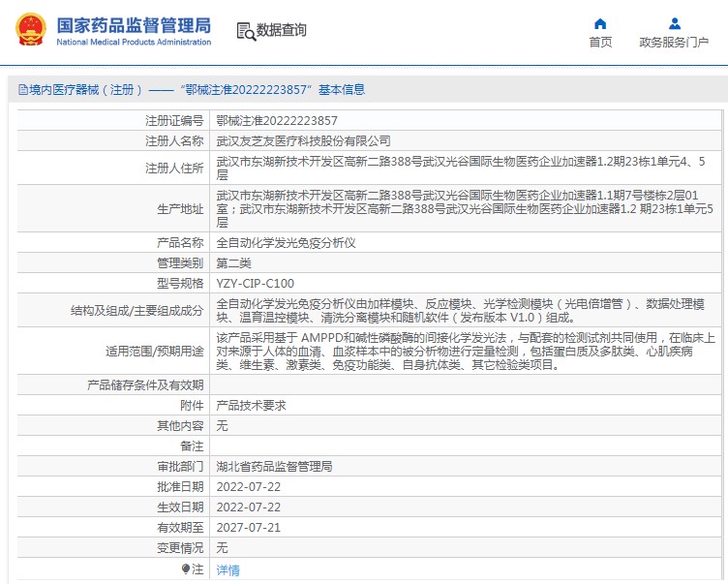The width and height of the screenshot is (728, 584).
Task: Click approval department 湖北省药品监督管理局
Action: click(274, 466)
